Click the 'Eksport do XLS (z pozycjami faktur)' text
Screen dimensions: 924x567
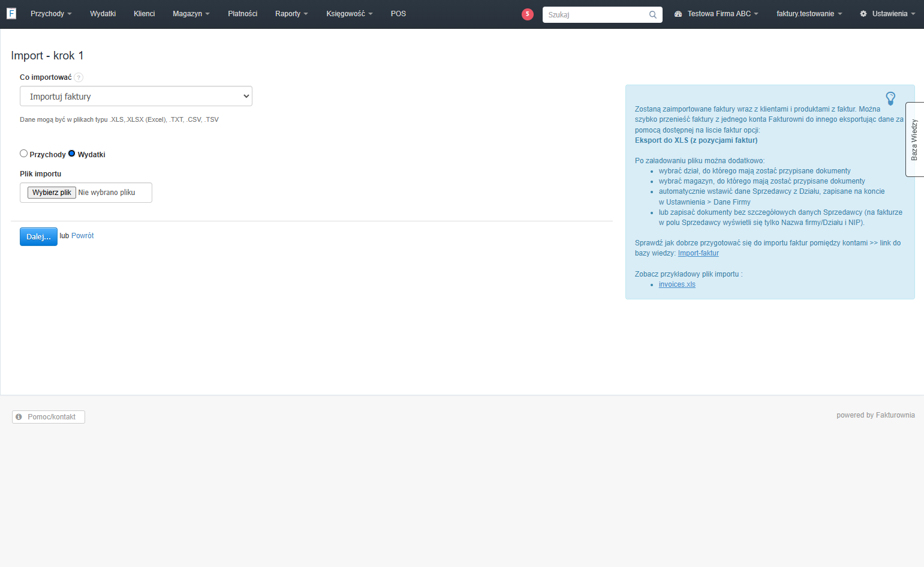tap(696, 140)
